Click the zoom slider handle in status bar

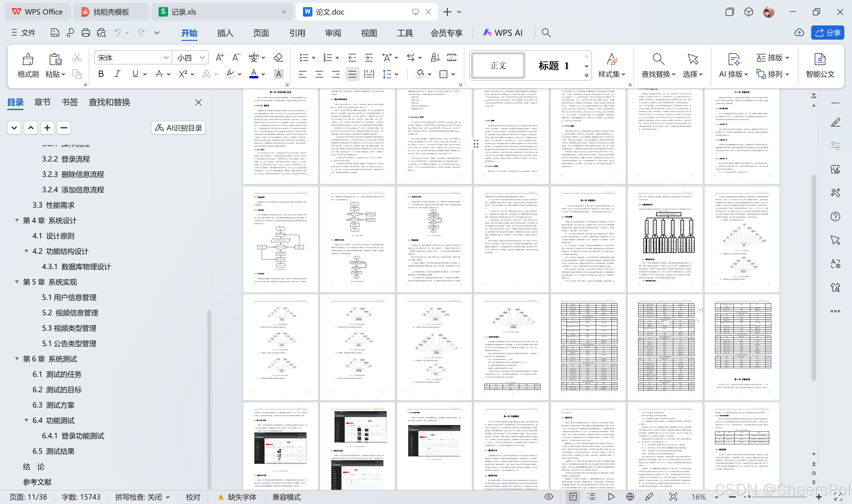coord(749,497)
